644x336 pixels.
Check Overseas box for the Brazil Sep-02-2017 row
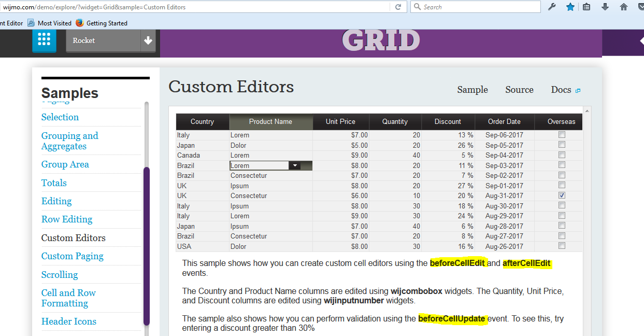coord(562,175)
